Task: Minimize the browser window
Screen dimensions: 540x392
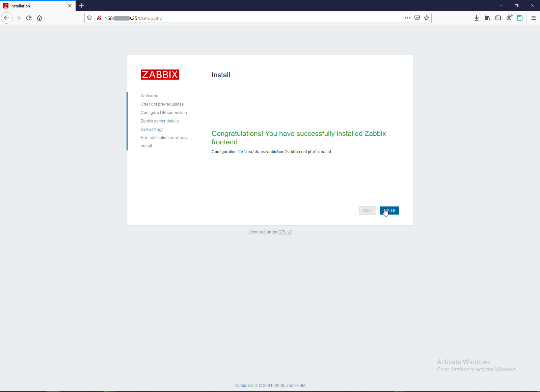Action: [501, 5]
